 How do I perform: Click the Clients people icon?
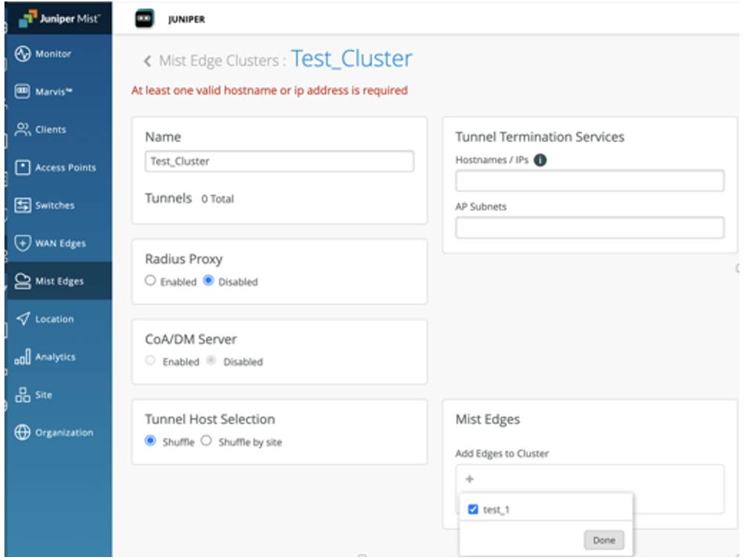[x=22, y=130]
